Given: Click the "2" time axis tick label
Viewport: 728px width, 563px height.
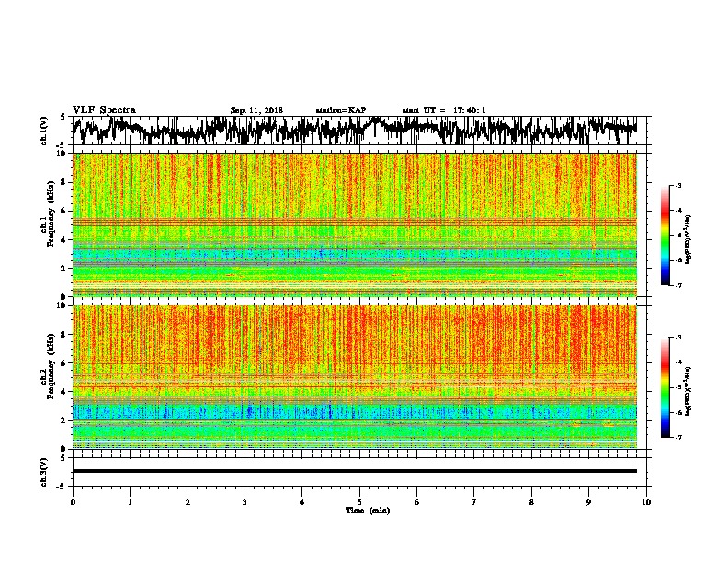Looking at the screenshot, I should [188, 502].
